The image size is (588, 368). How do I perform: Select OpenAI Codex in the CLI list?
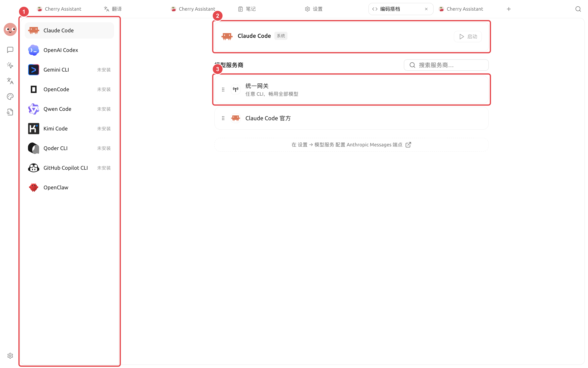(69, 50)
